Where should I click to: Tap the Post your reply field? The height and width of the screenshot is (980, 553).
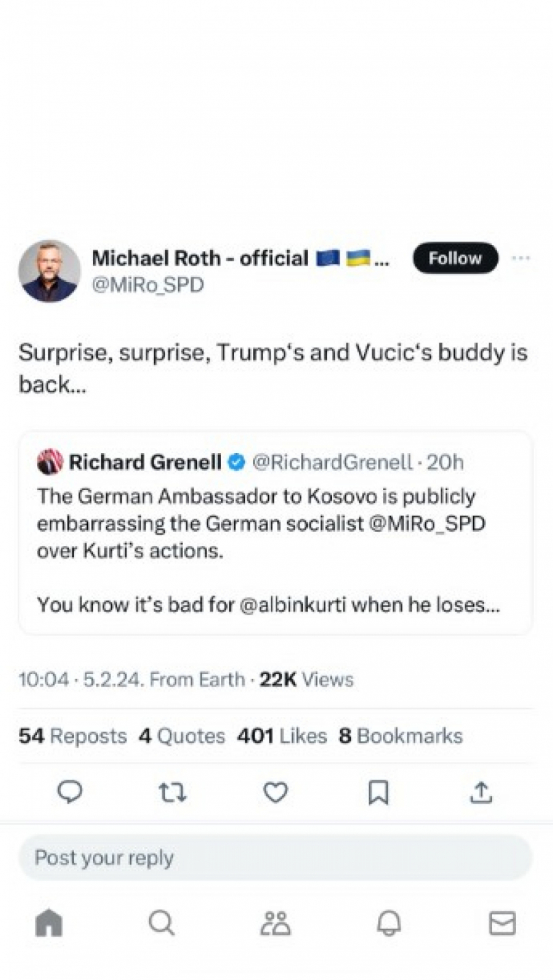(x=275, y=857)
